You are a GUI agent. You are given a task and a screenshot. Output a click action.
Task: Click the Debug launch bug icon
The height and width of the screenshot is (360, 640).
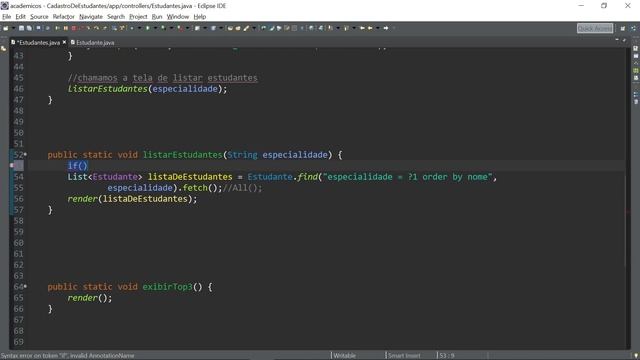(x=131, y=28)
